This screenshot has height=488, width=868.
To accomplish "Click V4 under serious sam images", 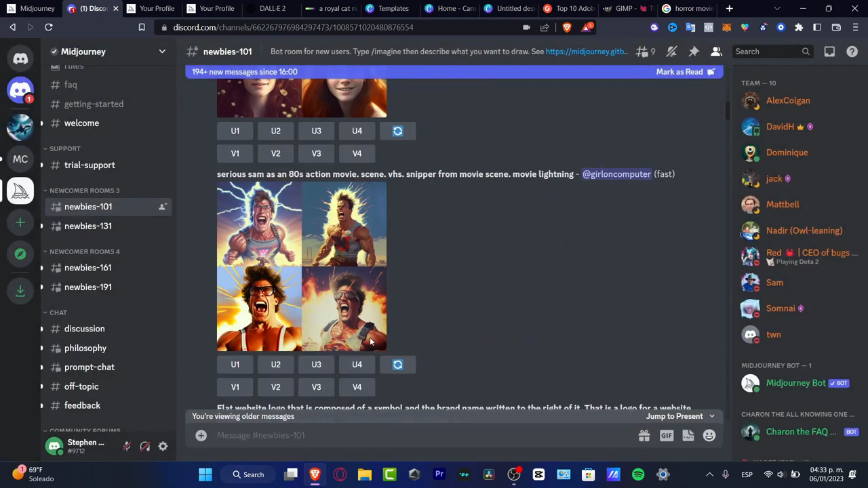I will point(357,387).
